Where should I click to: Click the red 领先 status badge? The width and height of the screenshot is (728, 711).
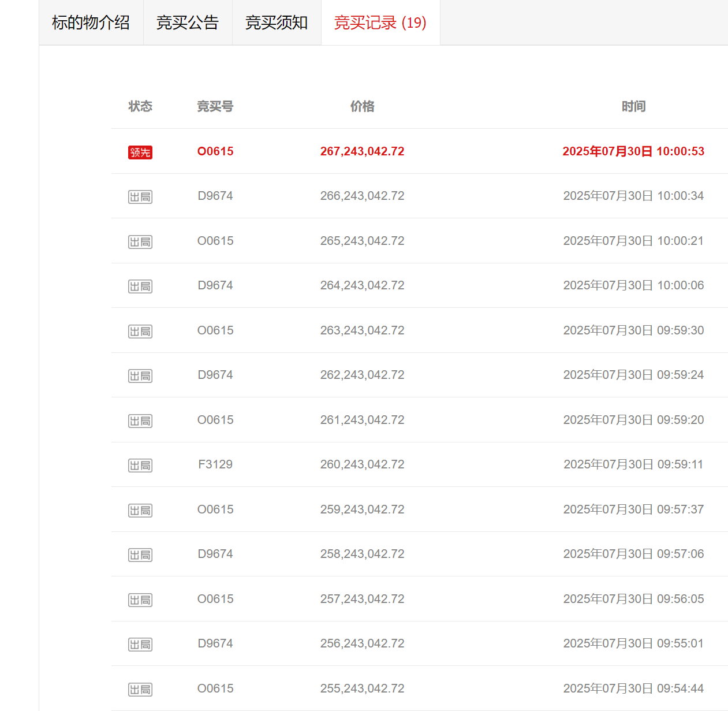(140, 152)
